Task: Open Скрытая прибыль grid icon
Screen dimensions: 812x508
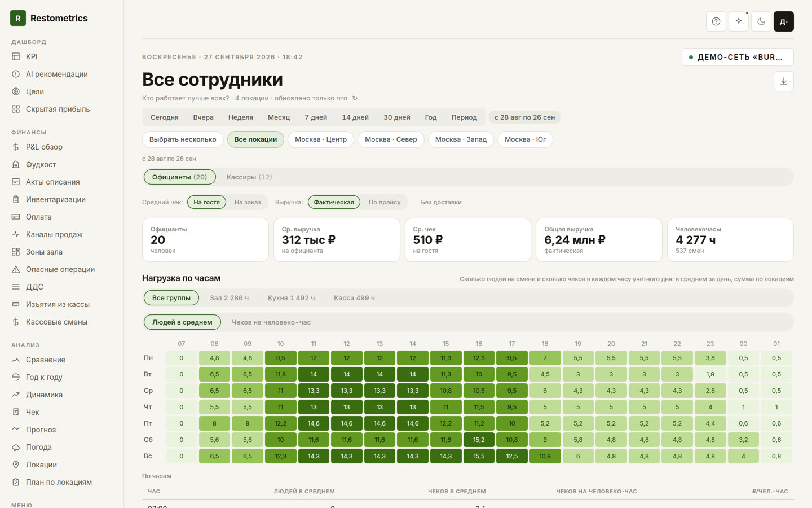Action: (x=16, y=109)
